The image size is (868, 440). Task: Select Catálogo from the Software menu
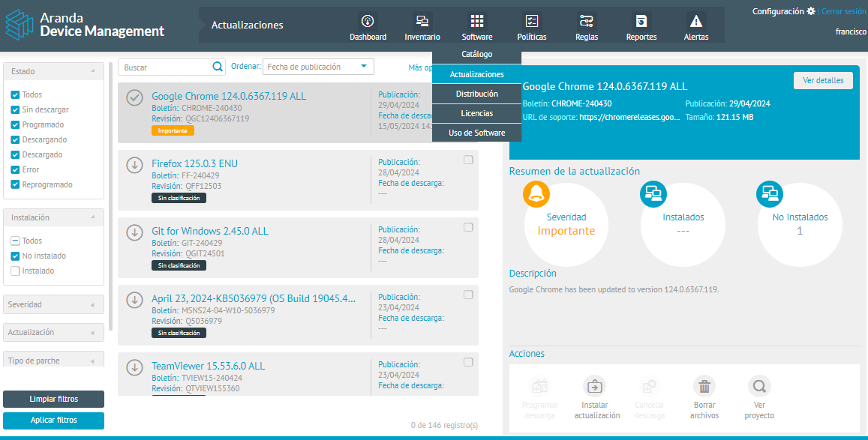pyautogui.click(x=476, y=54)
